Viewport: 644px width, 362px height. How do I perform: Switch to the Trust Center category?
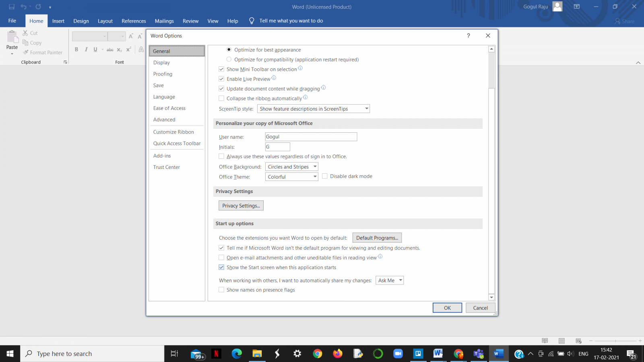tap(166, 167)
